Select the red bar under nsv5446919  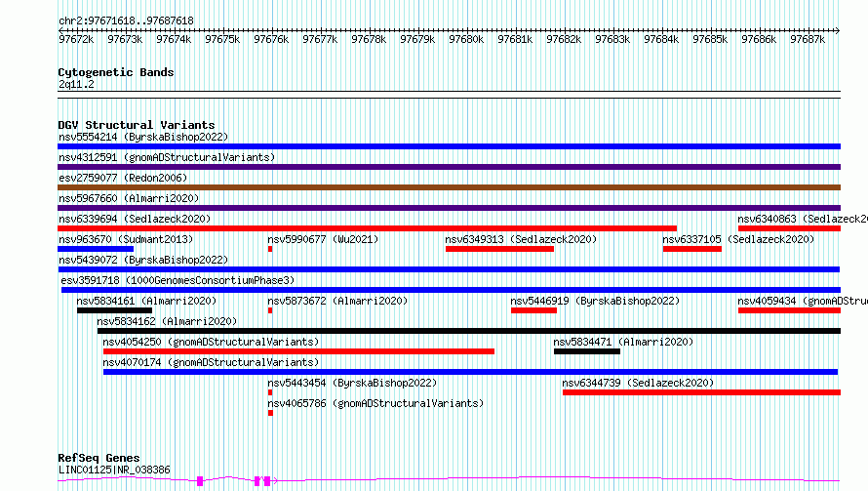coord(533,310)
